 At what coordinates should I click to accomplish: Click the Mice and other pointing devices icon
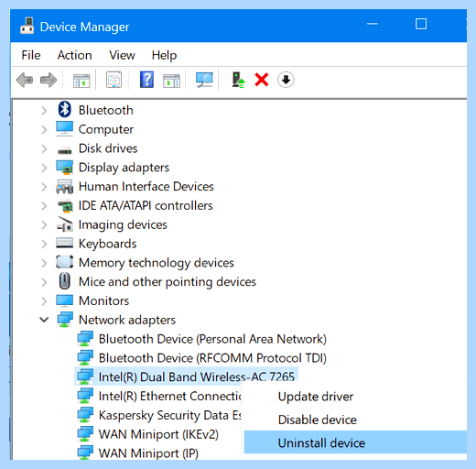coord(64,281)
